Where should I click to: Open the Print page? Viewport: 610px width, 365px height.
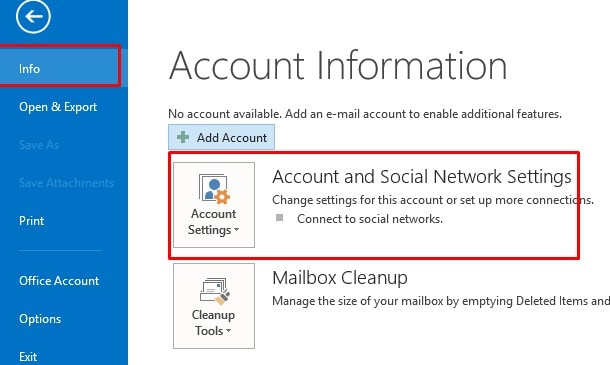(32, 221)
